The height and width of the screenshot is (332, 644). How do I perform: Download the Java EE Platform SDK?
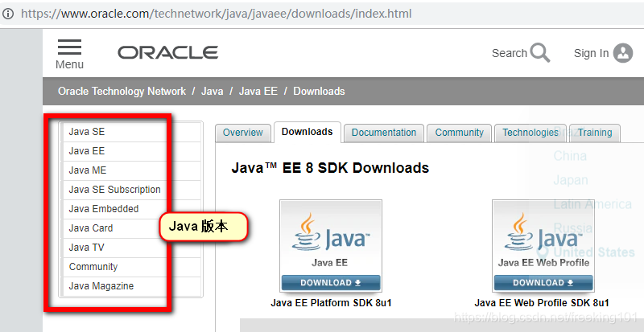[x=331, y=283]
